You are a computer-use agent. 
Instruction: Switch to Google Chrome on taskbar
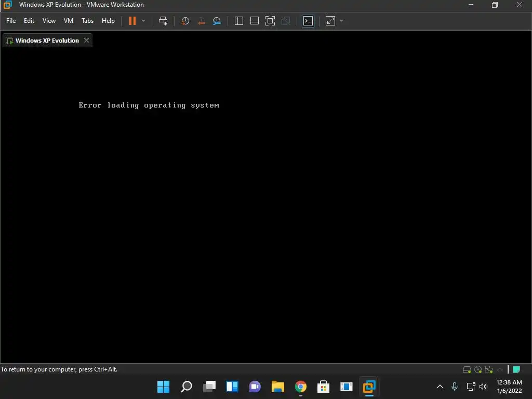click(301, 387)
